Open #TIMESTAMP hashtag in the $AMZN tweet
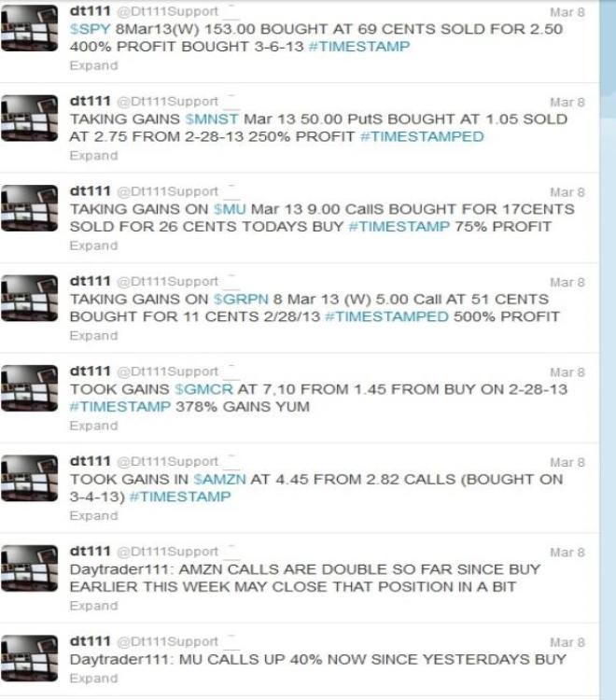 point(180,497)
